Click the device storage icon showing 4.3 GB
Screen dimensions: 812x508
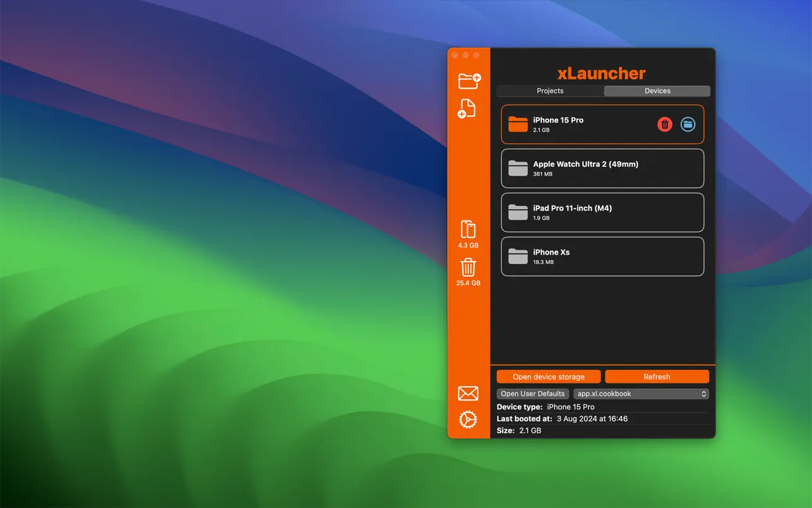click(467, 230)
